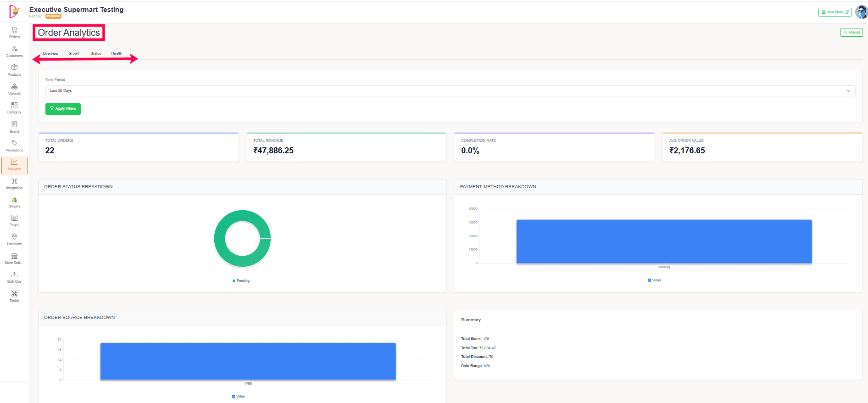Open the Category sidebar icon
The image size is (868, 403).
coord(14,106)
